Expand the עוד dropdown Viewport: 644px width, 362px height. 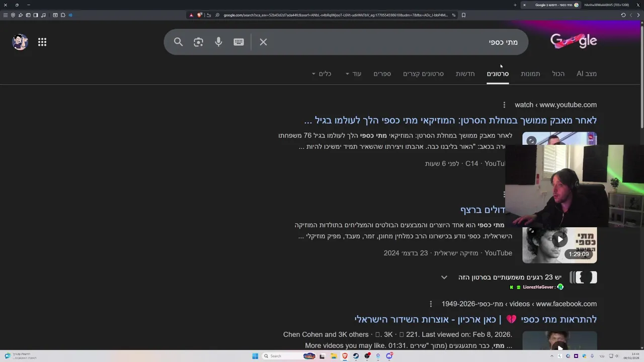pos(353,73)
